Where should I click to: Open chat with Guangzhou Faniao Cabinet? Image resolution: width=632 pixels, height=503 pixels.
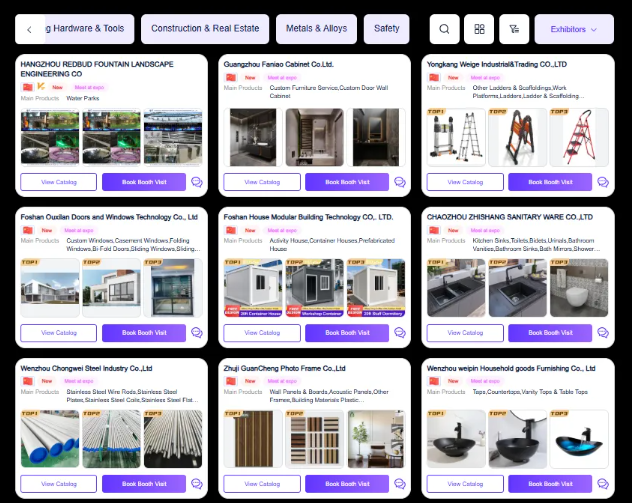(x=400, y=182)
